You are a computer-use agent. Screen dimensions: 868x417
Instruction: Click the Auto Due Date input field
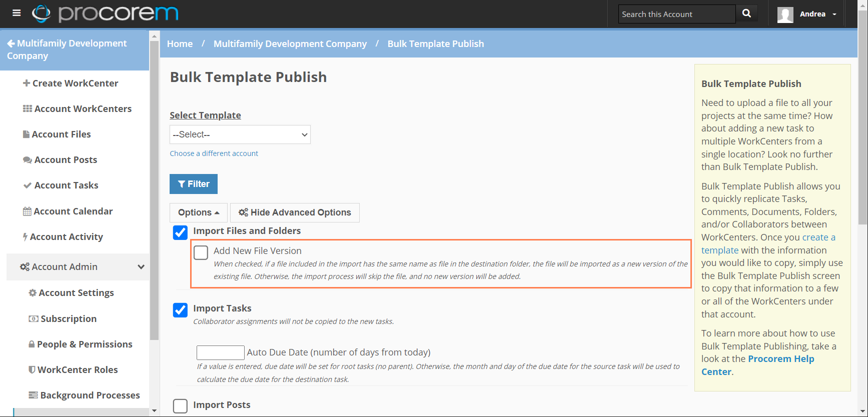pyautogui.click(x=220, y=352)
